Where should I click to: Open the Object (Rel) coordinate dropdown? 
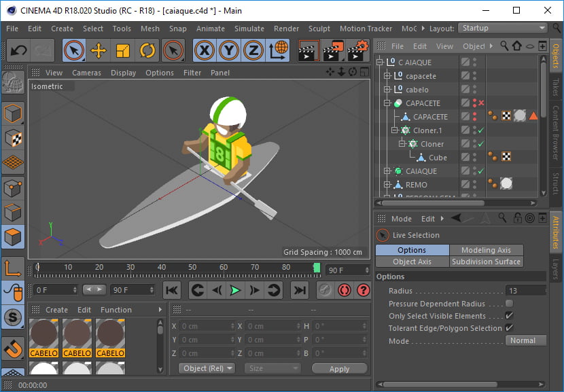pyautogui.click(x=207, y=368)
